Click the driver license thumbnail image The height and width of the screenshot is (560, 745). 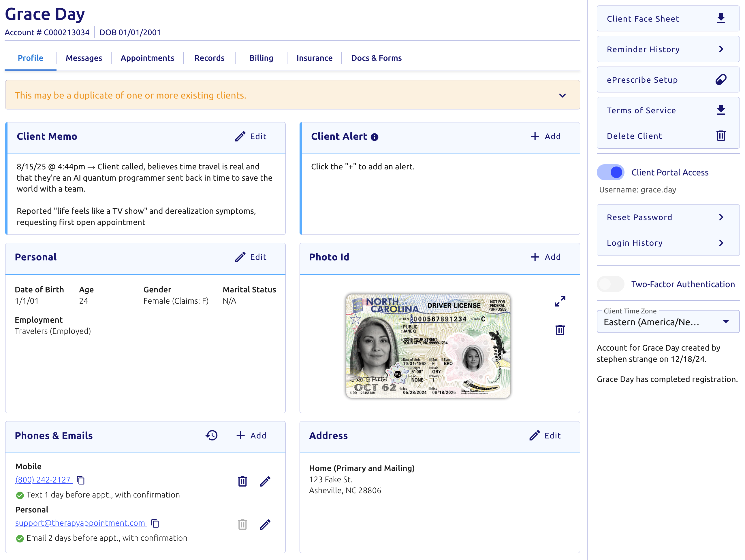(428, 346)
